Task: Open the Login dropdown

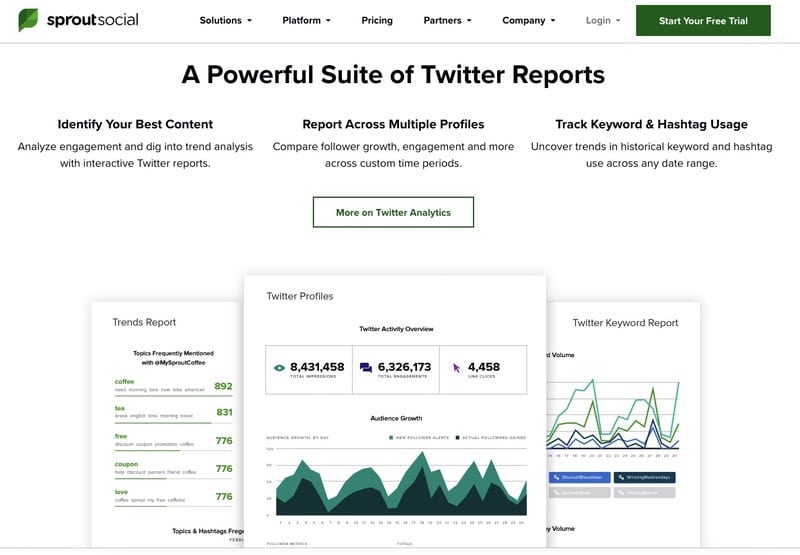Action: (x=602, y=20)
